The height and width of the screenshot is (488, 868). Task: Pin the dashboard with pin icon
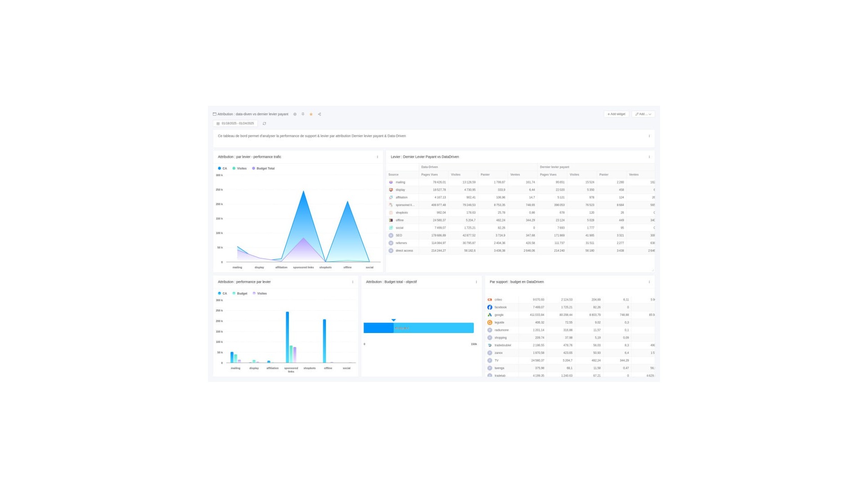[303, 114]
